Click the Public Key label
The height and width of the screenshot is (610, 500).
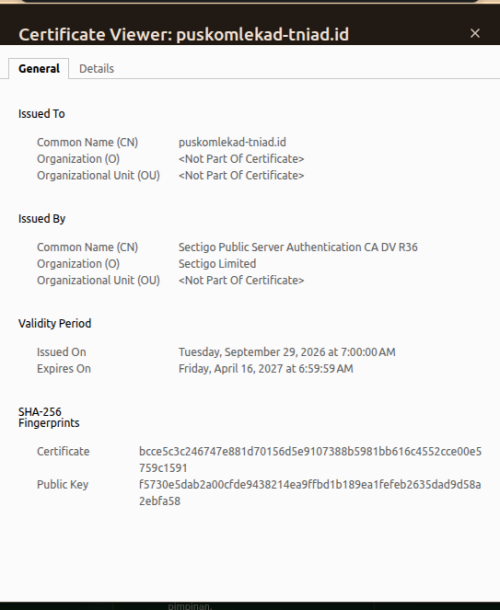pos(63,485)
